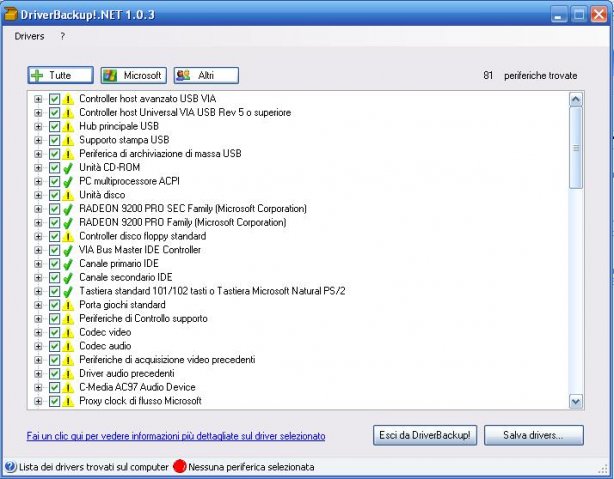The width and height of the screenshot is (614, 479).
Task: Expand Controller host avanzato USB VIA node
Action: click(x=38, y=99)
